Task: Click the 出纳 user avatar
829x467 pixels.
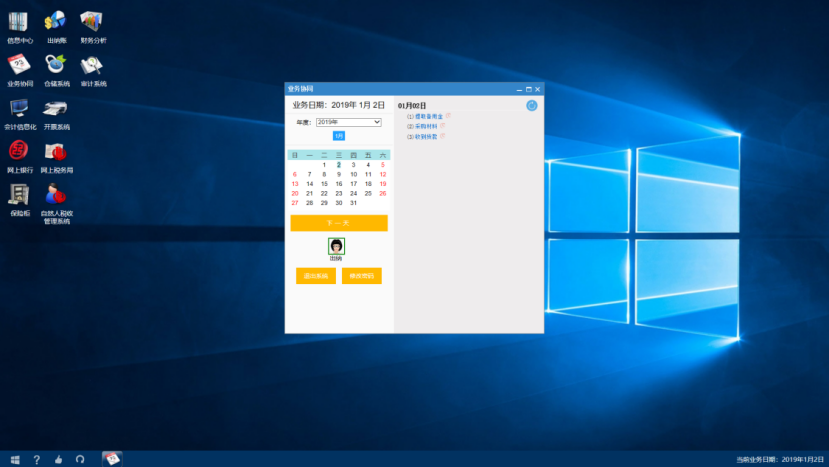Action: 336,246
